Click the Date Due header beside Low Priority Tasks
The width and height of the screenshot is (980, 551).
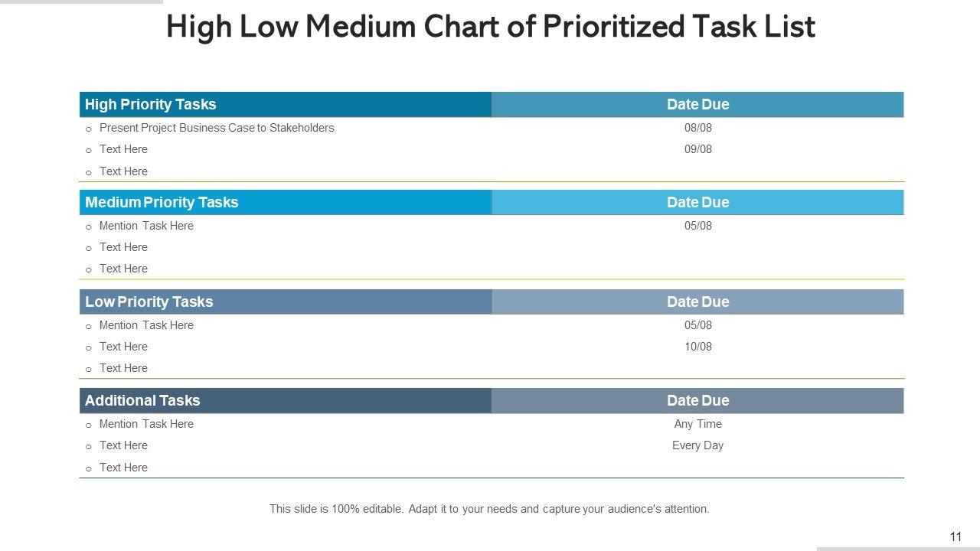pos(697,302)
